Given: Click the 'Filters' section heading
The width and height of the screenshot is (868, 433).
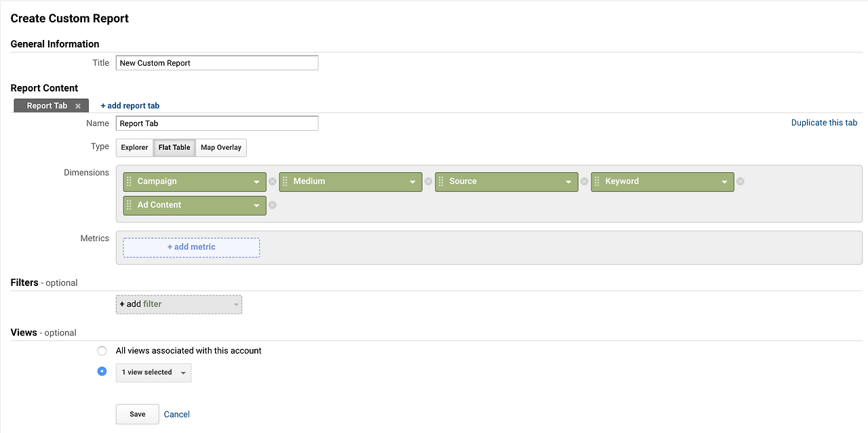Looking at the screenshot, I should [x=24, y=283].
